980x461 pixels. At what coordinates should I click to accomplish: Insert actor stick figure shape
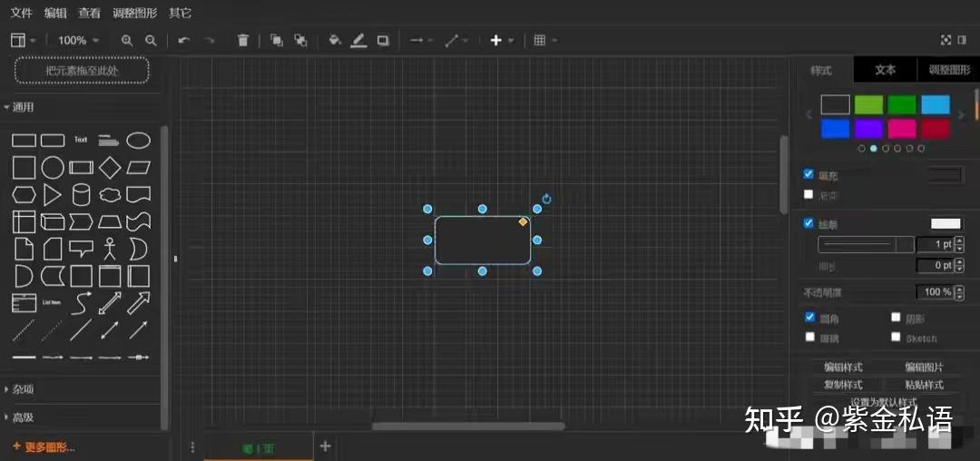click(x=111, y=249)
